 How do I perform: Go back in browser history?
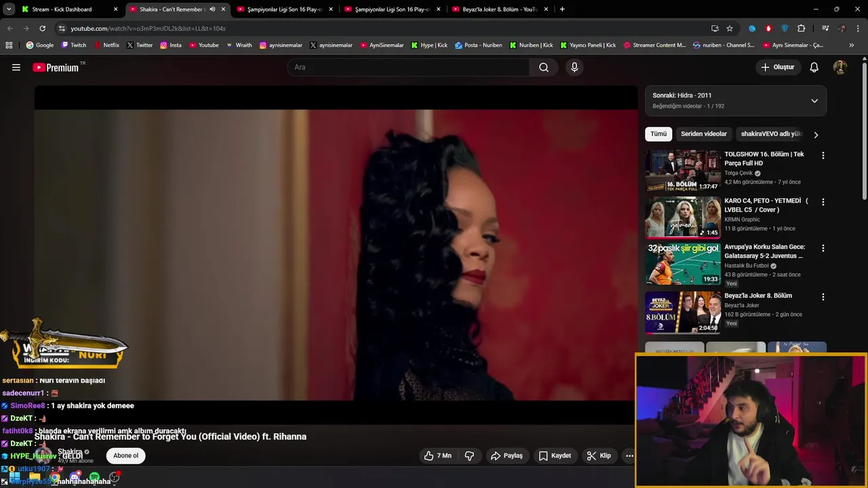click(9, 28)
